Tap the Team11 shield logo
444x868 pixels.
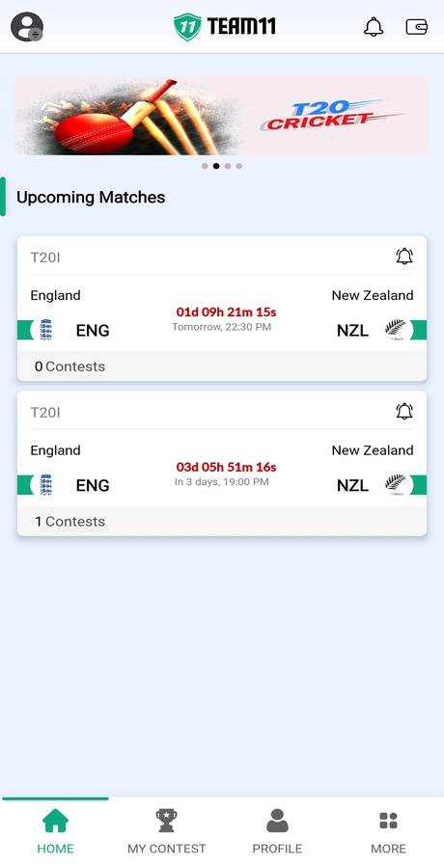click(x=187, y=27)
